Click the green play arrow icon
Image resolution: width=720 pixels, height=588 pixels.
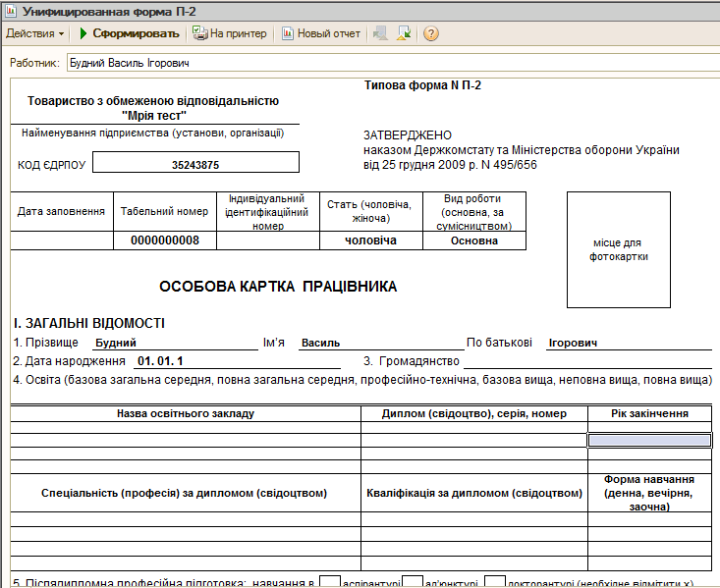(83, 33)
